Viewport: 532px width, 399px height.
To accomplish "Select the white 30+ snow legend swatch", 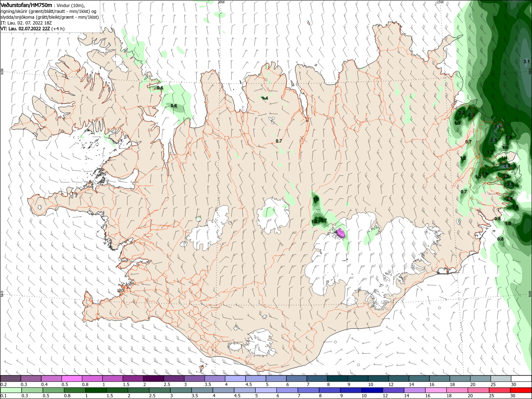I will pyautogui.click(x=522, y=379).
